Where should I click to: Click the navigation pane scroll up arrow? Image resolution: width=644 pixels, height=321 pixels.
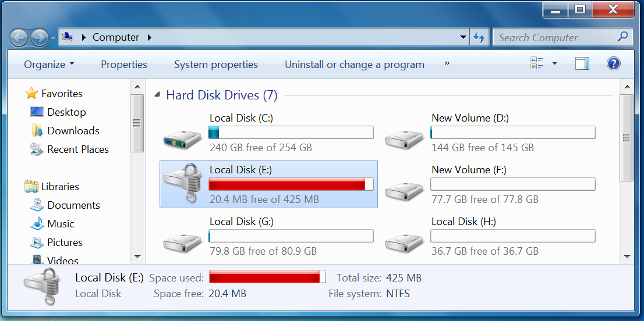tap(137, 87)
